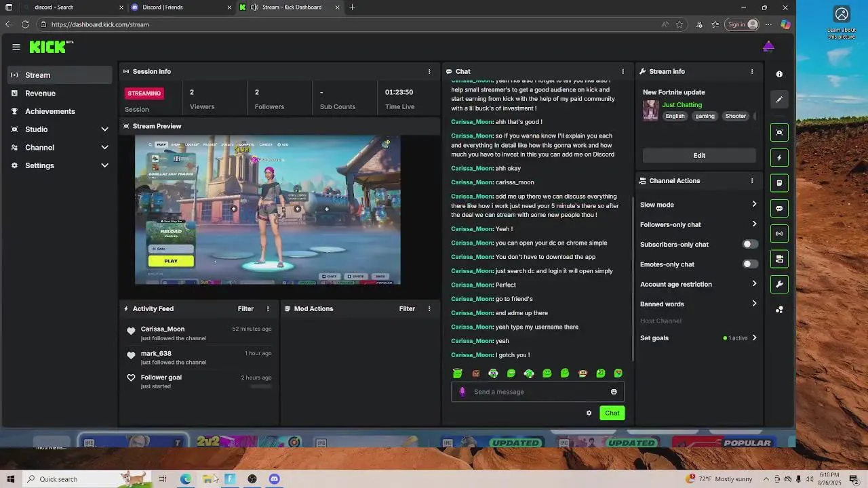
Task: Open Activity Feed three-dot menu
Action: click(268, 308)
